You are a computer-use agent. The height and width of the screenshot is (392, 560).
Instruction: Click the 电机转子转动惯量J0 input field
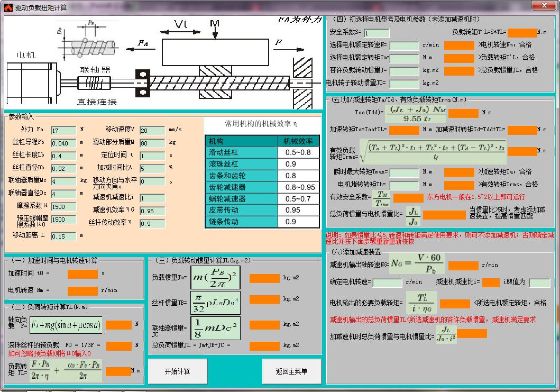click(x=404, y=84)
